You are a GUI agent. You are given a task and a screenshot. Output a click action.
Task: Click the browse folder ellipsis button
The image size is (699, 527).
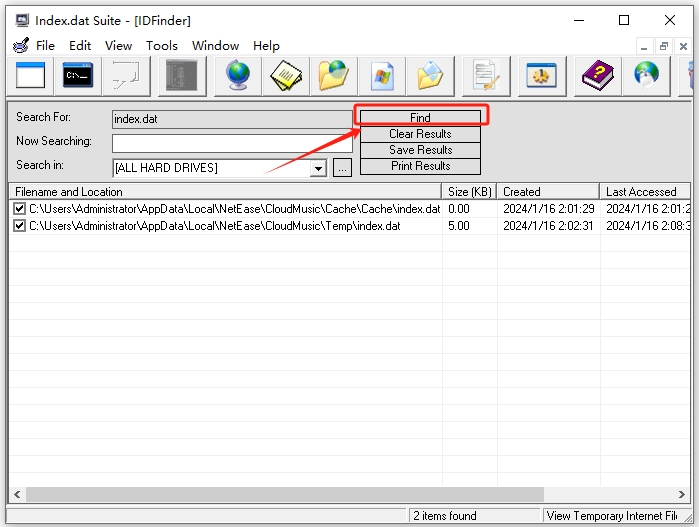click(x=342, y=168)
